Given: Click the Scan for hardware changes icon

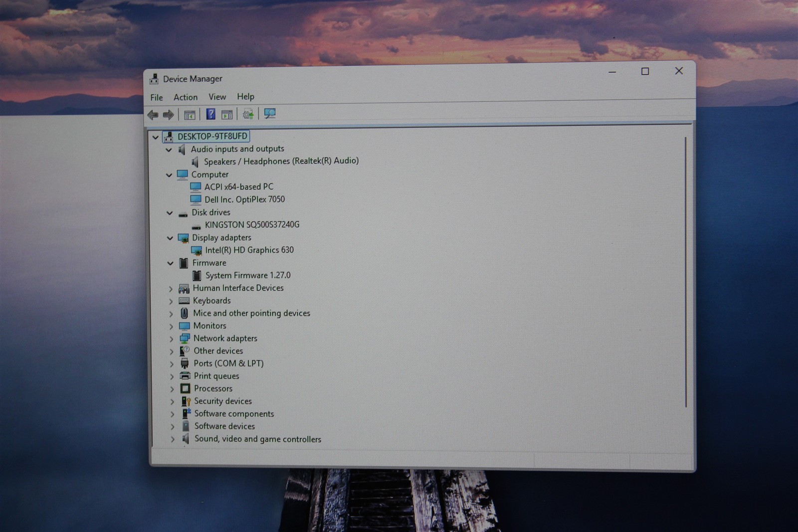Looking at the screenshot, I should tap(270, 114).
